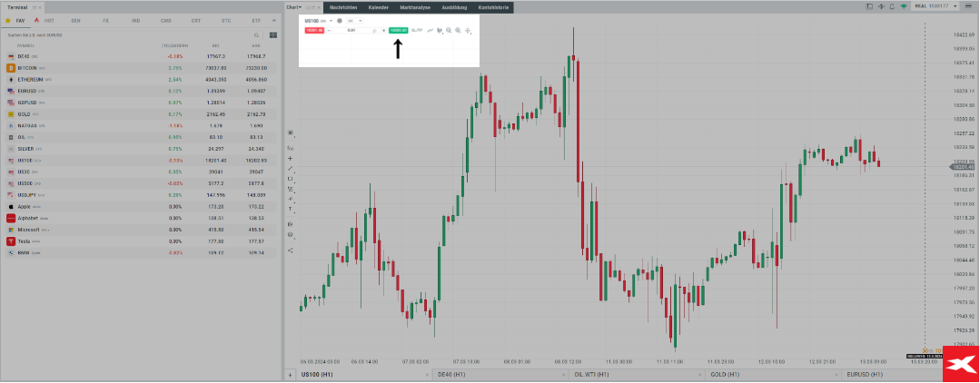Select the NATGAS row in watchlist
The image size is (980, 383).
(142, 125)
